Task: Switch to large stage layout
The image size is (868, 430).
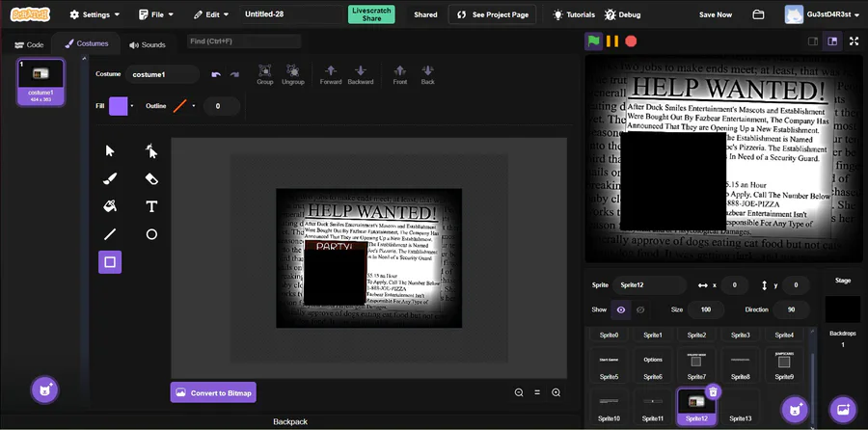Action: (x=832, y=41)
